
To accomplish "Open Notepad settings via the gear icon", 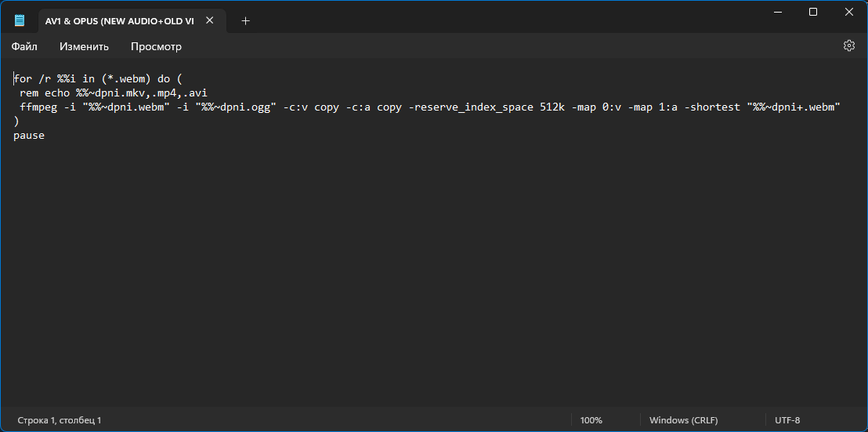I will pos(848,46).
